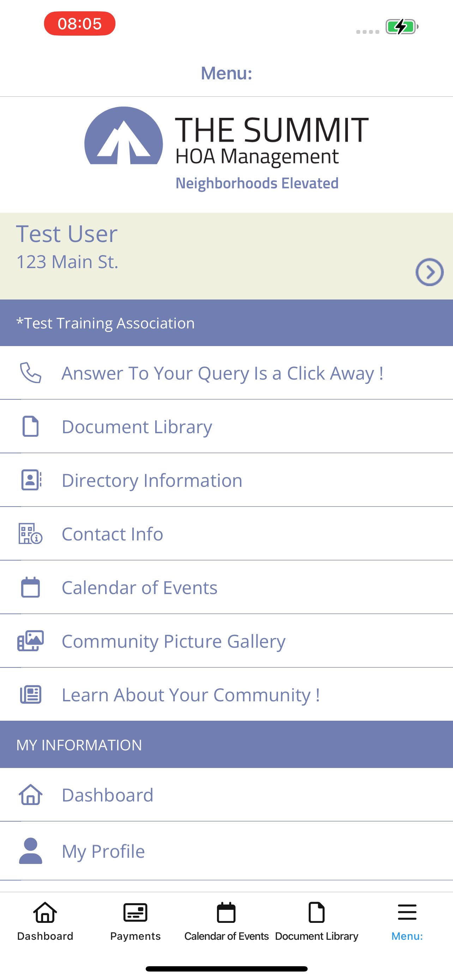
Task: Tap the Learn About Your Community newspaper icon
Action: [x=30, y=694]
